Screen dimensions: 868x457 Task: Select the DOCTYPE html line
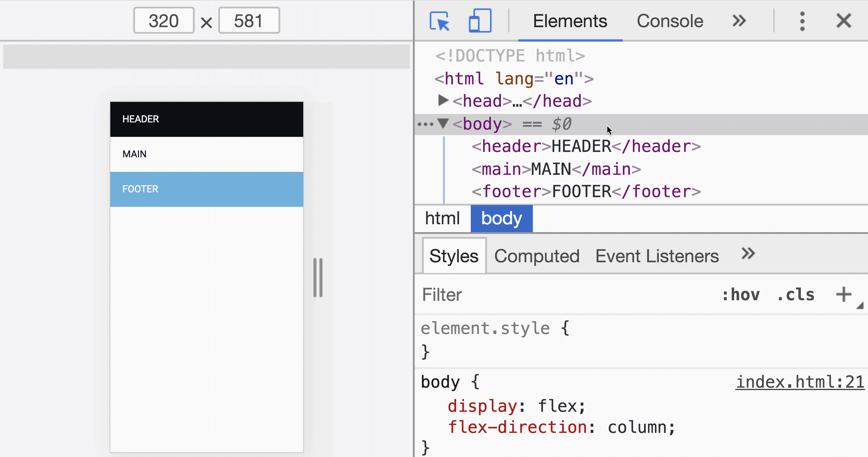tap(510, 55)
